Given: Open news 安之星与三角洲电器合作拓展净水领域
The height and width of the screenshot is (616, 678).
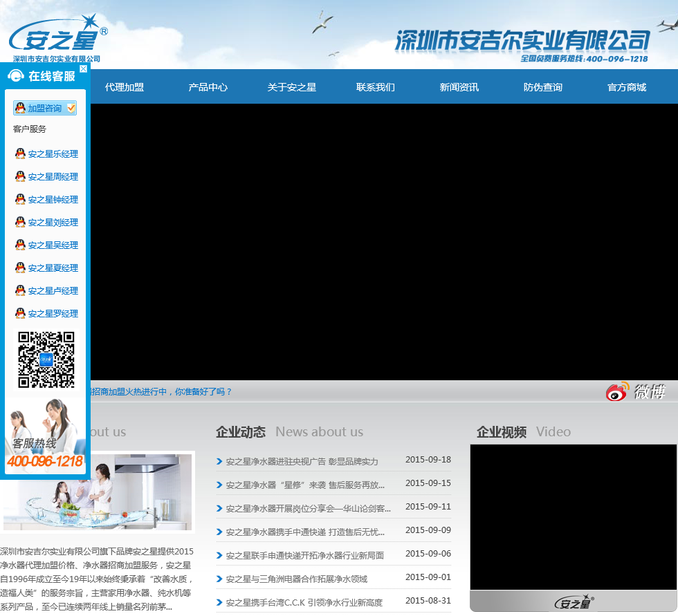Looking at the screenshot, I should pyautogui.click(x=297, y=579).
